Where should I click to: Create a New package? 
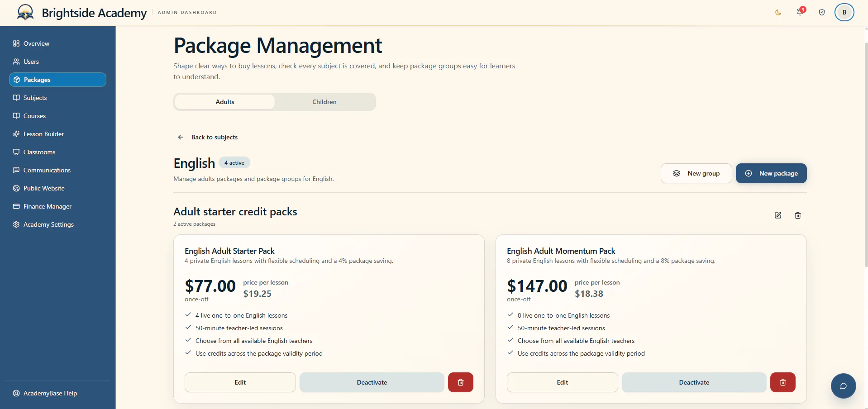pos(771,173)
